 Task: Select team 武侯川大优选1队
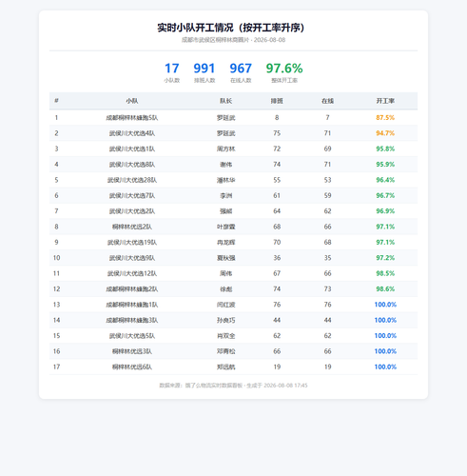(x=132, y=149)
